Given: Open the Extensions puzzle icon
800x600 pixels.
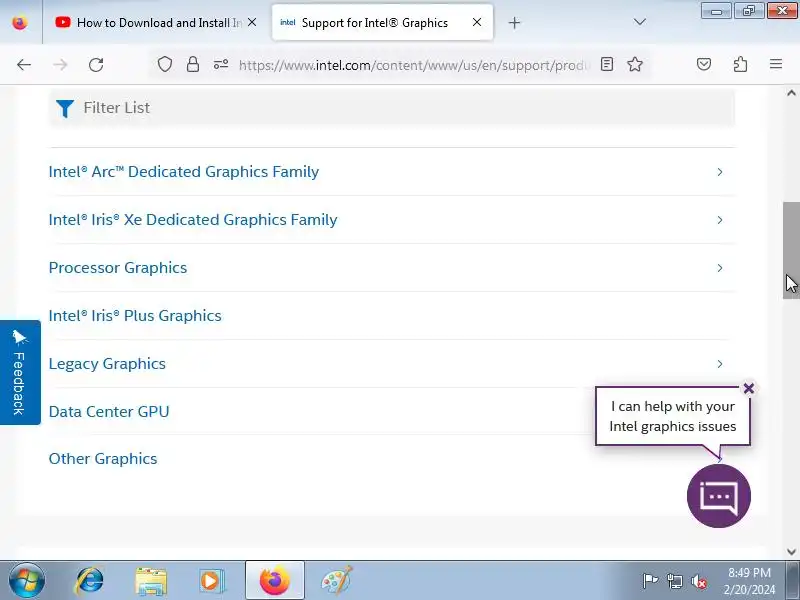Looking at the screenshot, I should tap(740, 64).
